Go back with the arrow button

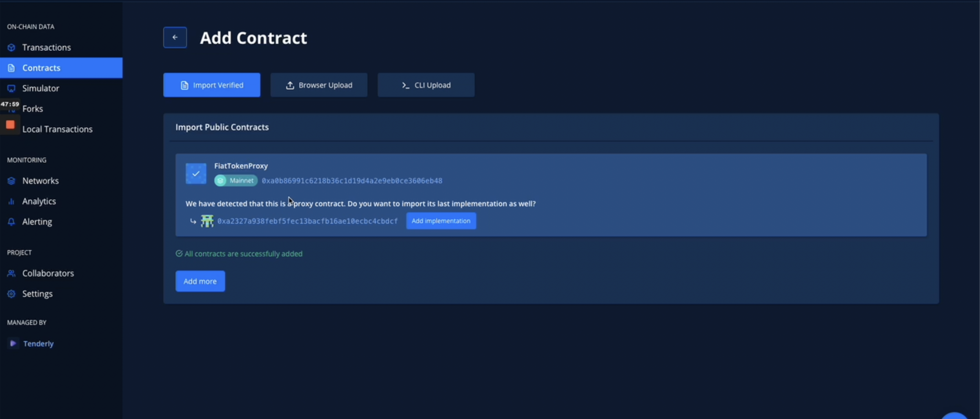click(x=175, y=37)
